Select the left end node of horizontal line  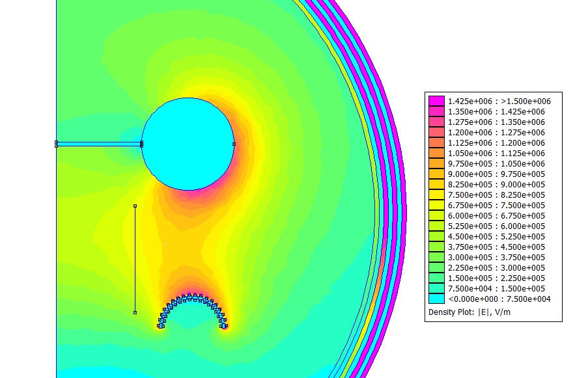tap(57, 144)
